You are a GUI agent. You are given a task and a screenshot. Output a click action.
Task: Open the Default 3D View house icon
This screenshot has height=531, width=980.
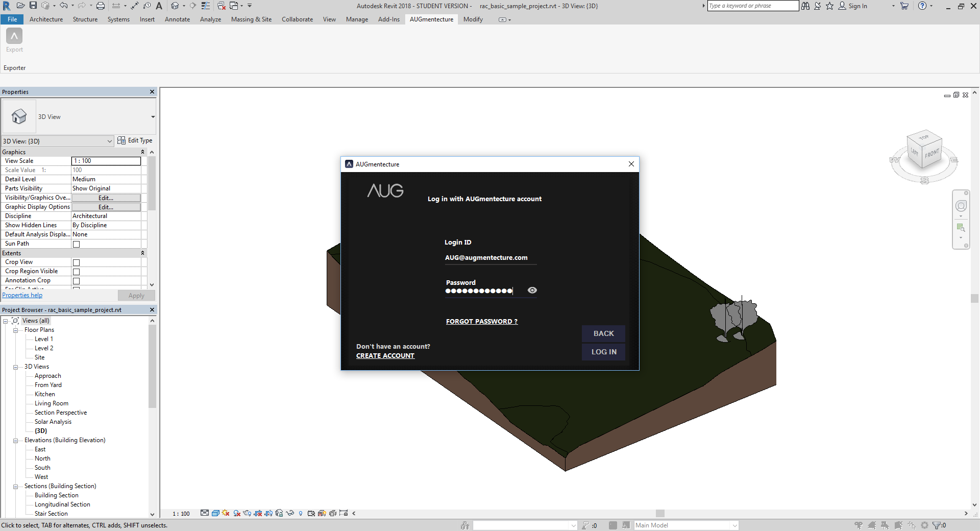175,6
